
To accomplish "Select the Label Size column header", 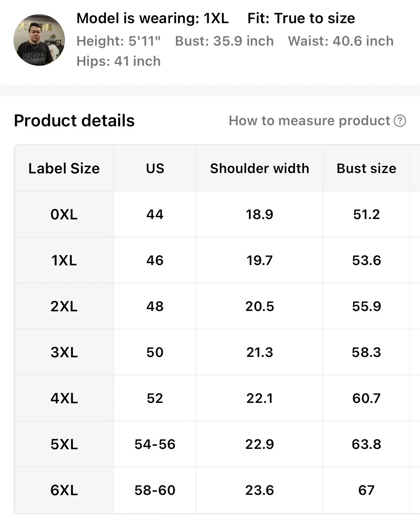I will coord(64,169).
